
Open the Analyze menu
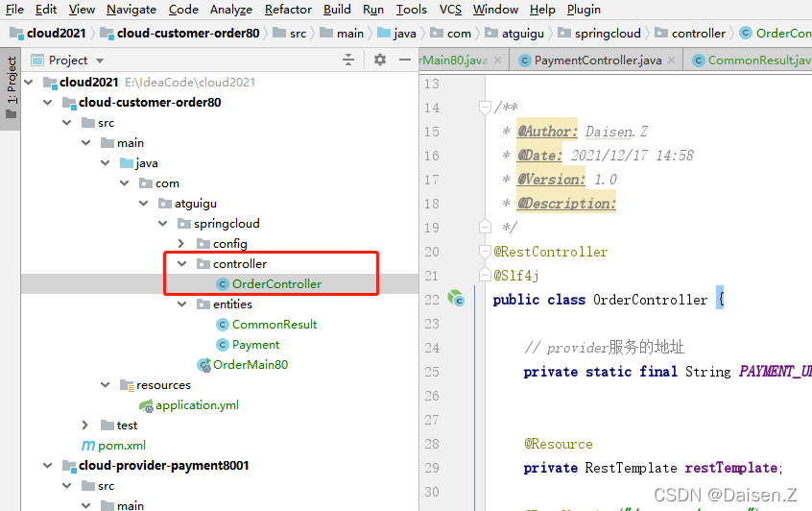pos(231,10)
